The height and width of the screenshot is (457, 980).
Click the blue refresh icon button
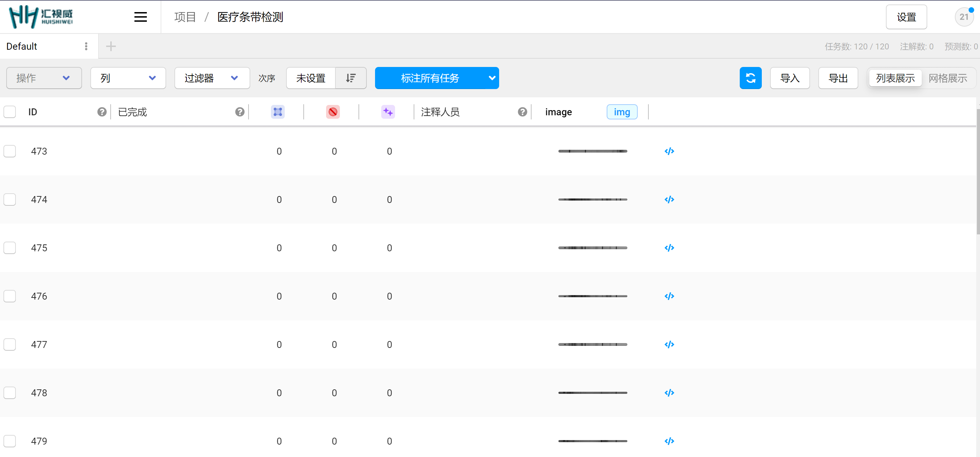(750, 78)
